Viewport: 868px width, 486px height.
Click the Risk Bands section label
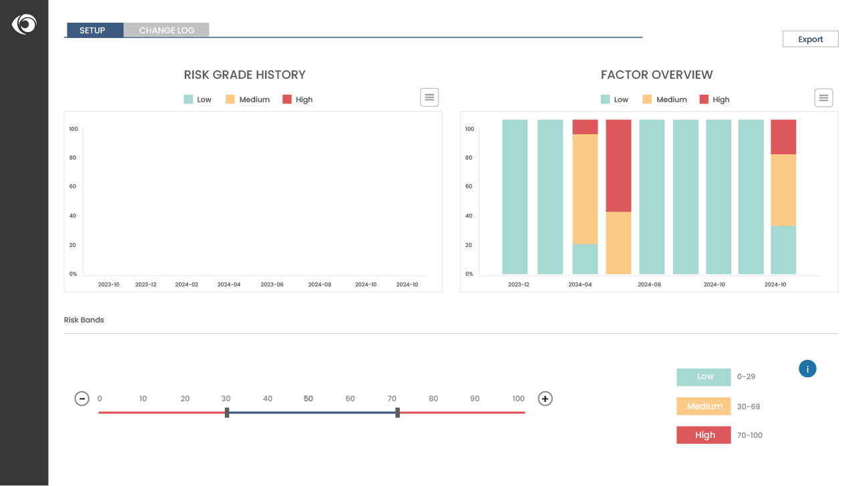coord(84,320)
